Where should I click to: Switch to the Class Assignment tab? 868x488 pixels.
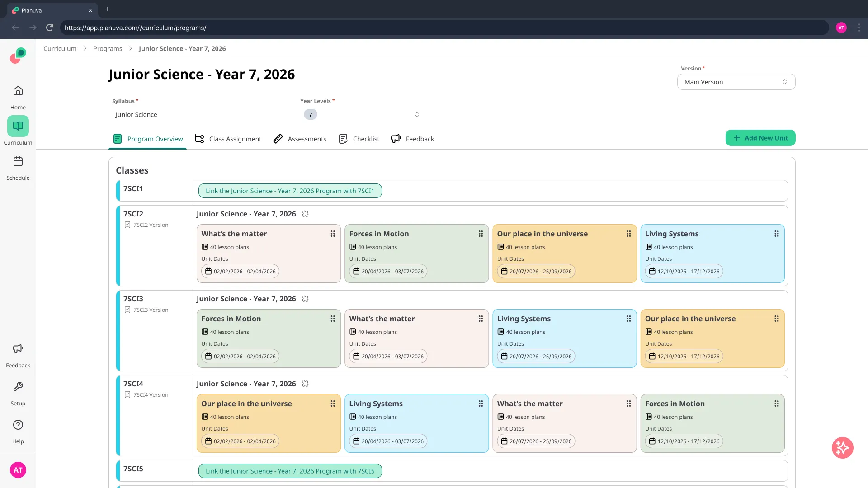coord(235,139)
